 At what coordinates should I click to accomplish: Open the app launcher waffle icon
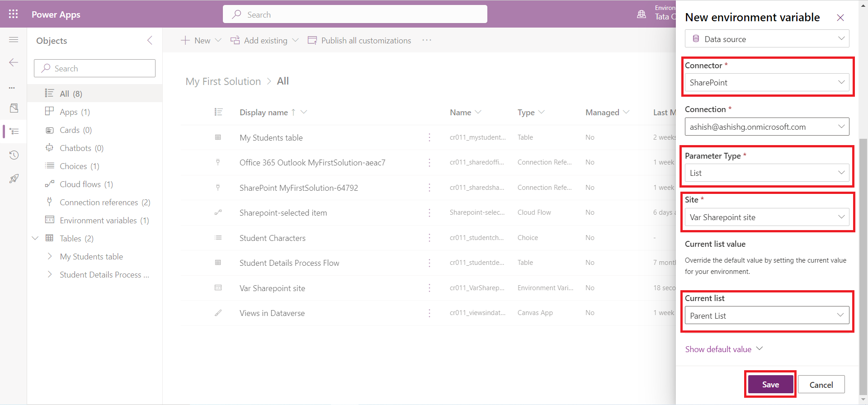13,14
